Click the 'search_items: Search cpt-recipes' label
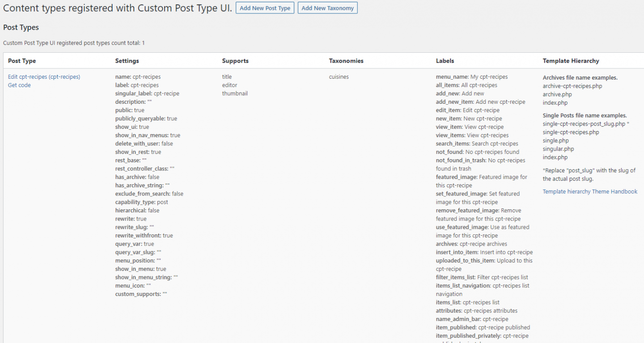Image resolution: width=644 pixels, height=343 pixels. tap(477, 144)
